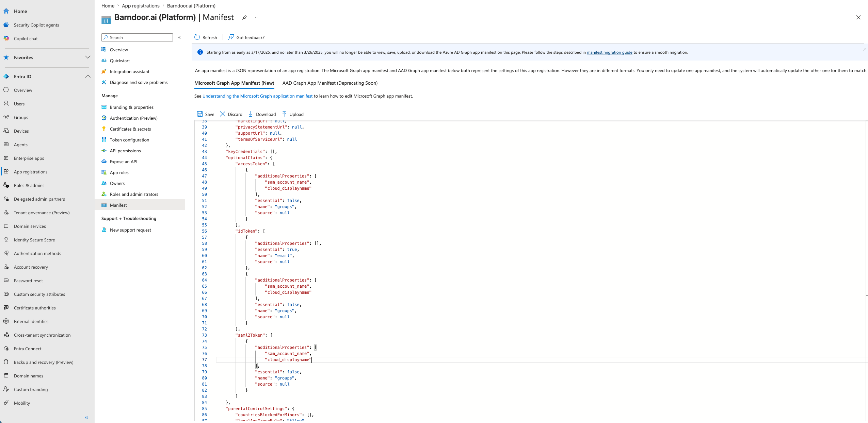The image size is (868, 423).
Task: Open Identity Secure Score icon
Action: pos(6,239)
